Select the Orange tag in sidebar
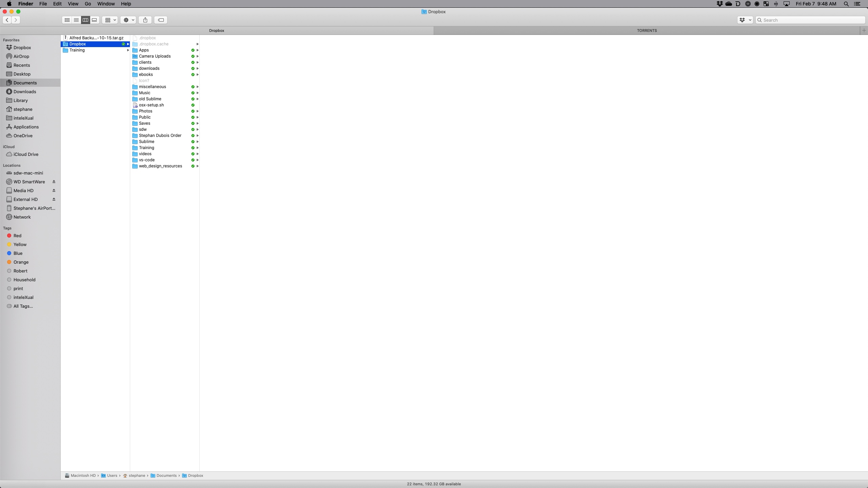Viewport: 868px width, 488px height. [x=21, y=262]
